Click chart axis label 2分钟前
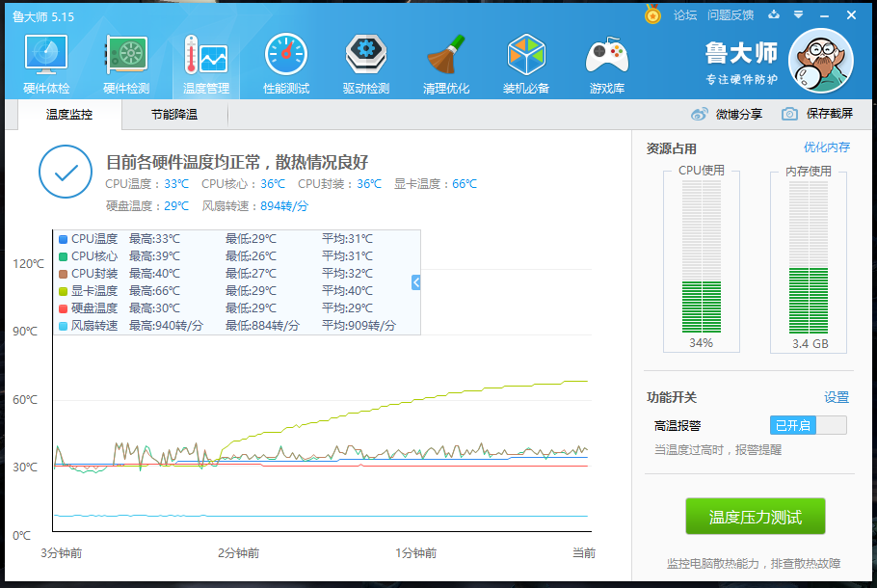The image size is (877, 588). [238, 553]
